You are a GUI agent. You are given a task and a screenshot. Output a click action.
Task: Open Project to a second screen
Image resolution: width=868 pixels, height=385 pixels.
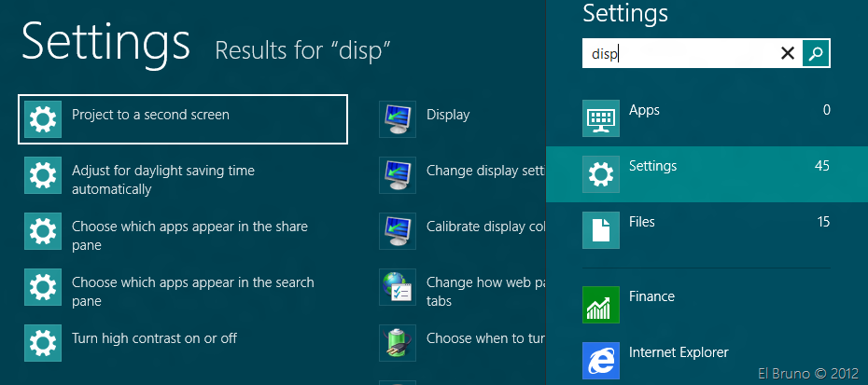(183, 118)
